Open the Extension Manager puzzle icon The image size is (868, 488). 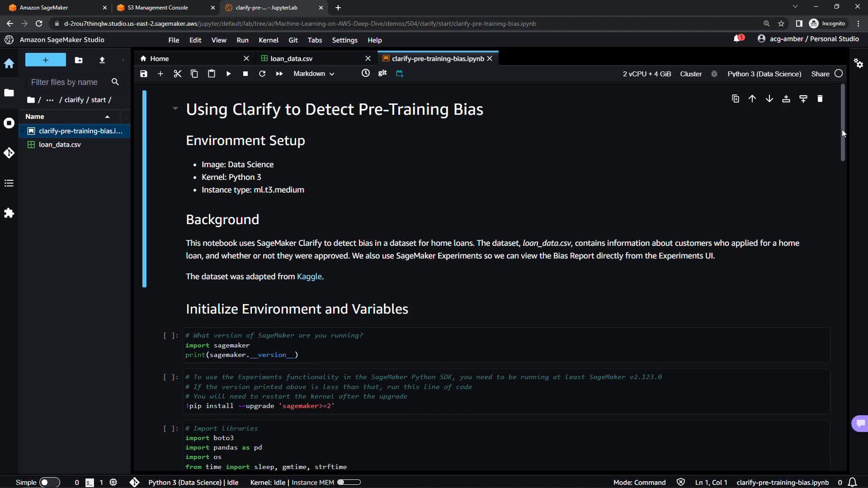9,213
